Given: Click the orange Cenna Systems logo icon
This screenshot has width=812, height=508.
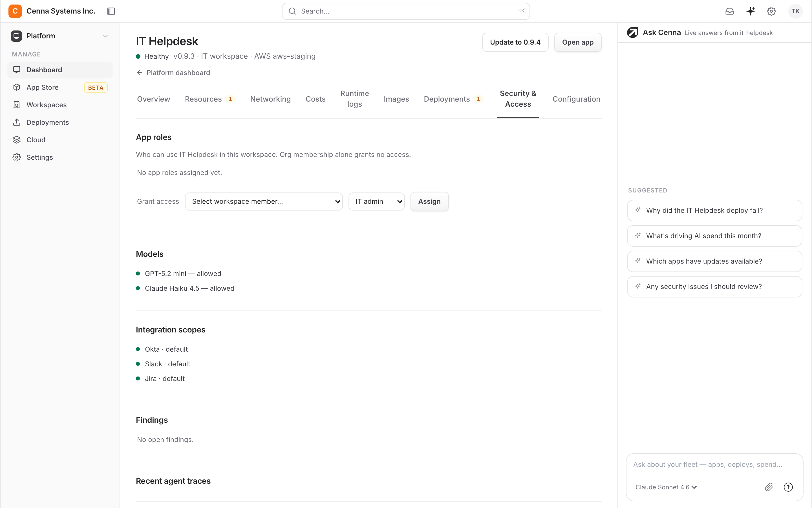Looking at the screenshot, I should pos(15,11).
